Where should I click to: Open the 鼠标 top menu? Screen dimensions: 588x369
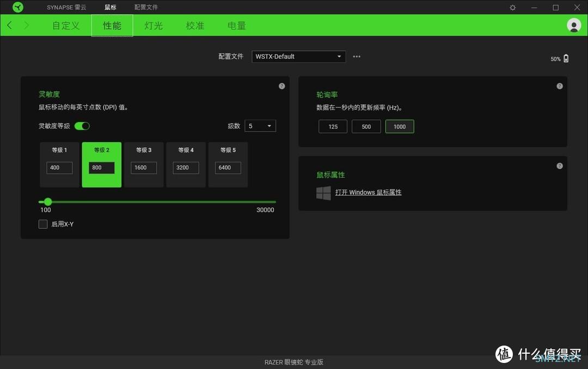[x=110, y=7]
